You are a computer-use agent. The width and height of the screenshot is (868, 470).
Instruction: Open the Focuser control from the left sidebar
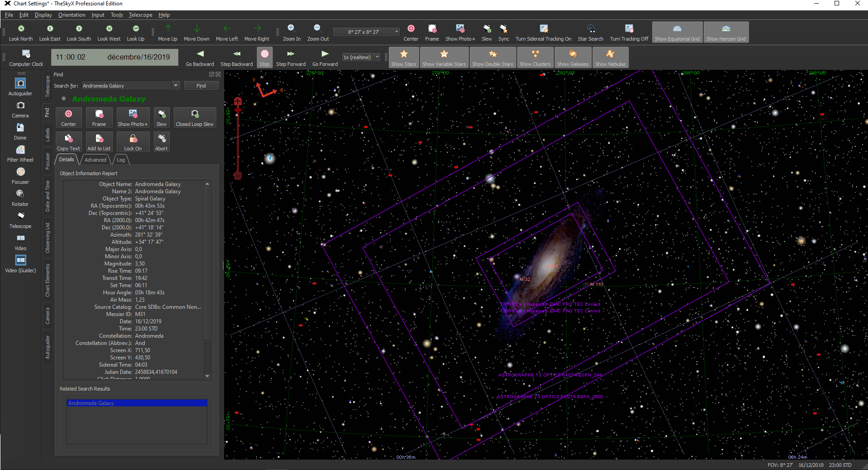tap(20, 176)
